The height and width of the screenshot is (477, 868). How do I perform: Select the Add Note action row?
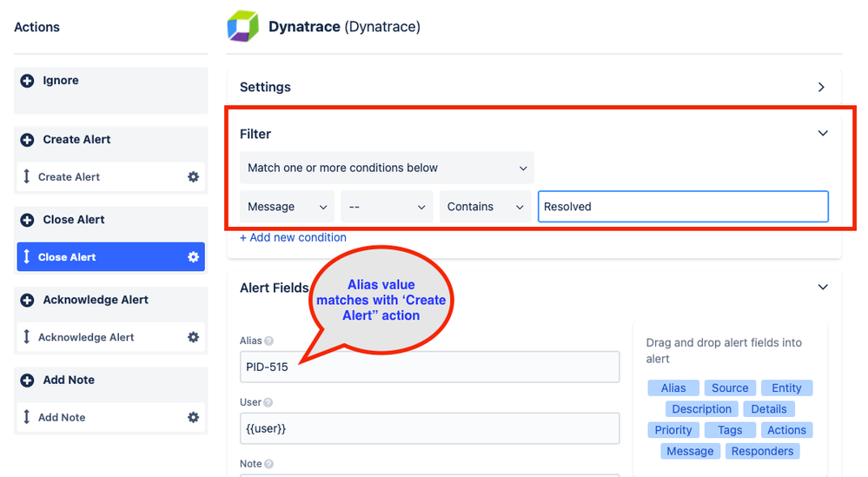point(110,418)
